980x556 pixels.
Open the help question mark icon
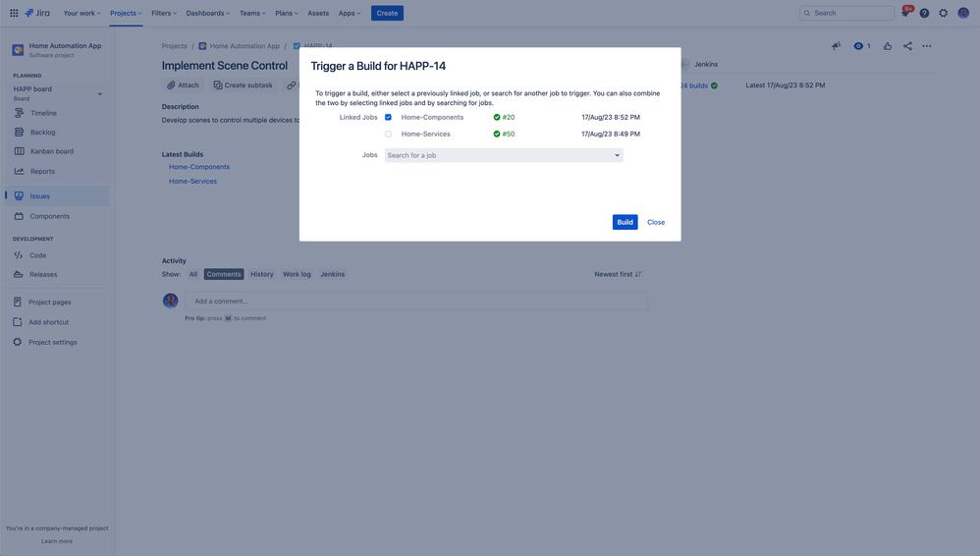924,13
